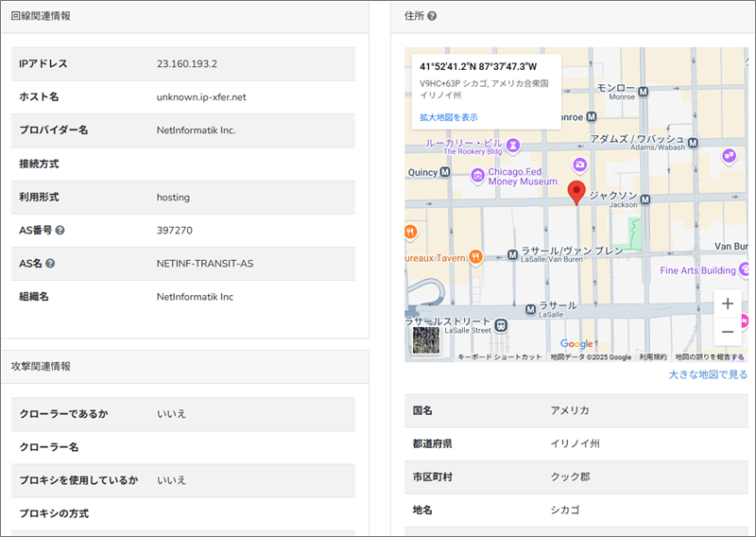Click the red location pin on the map
Screen dimensions: 756x537
(576, 193)
